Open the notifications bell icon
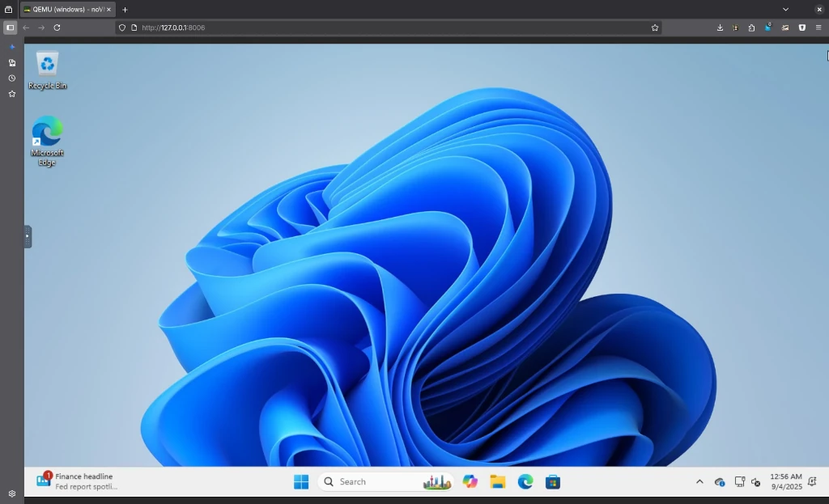This screenshot has width=829, height=504. coord(813,481)
